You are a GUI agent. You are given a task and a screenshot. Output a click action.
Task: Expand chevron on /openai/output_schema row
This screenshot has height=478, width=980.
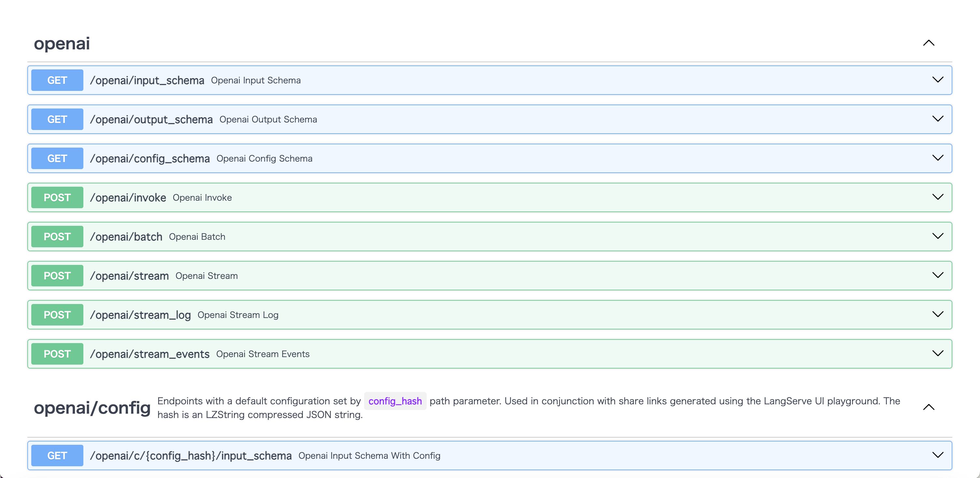coord(937,119)
